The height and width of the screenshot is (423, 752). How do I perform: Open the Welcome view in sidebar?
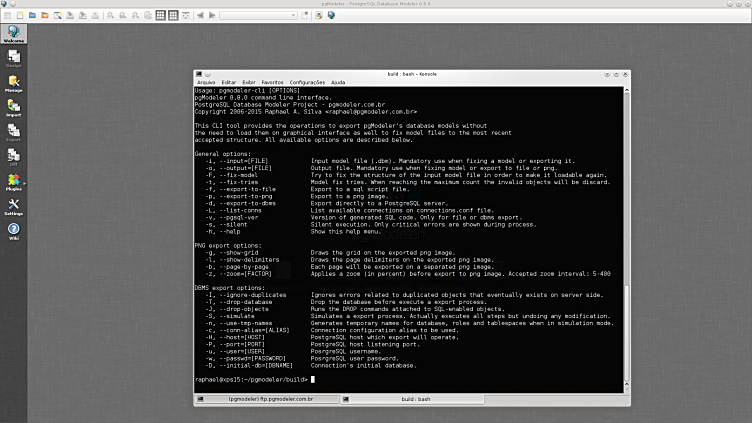(13, 33)
